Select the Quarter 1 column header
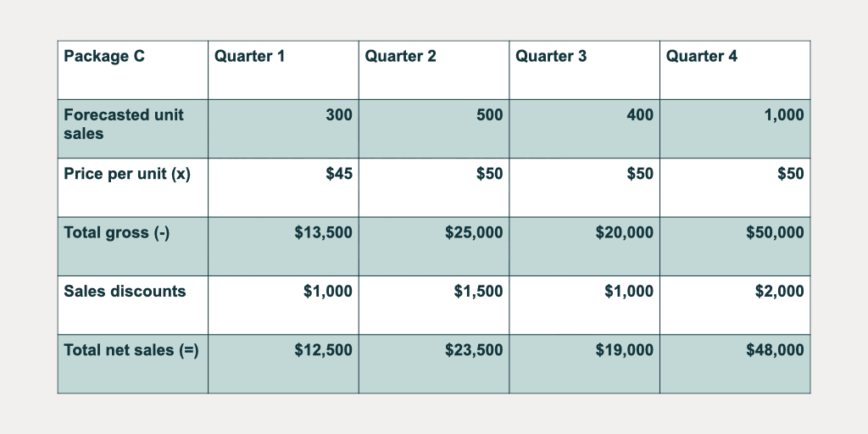Image resolution: width=868 pixels, height=434 pixels. (249, 57)
